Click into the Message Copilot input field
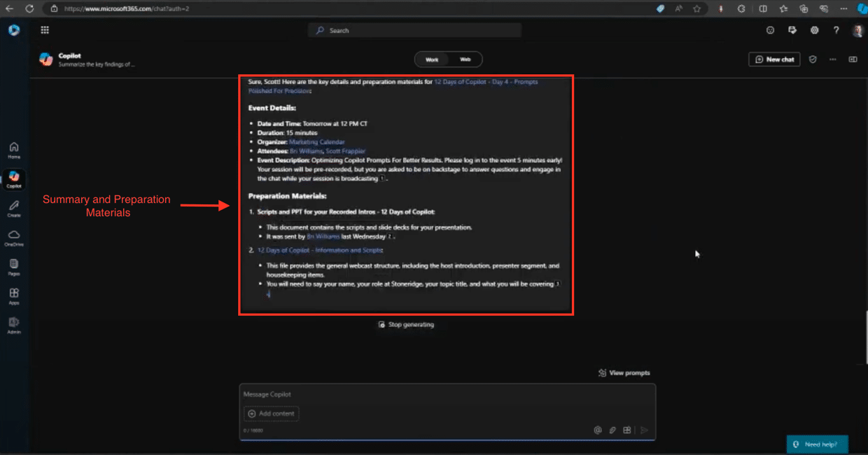The image size is (868, 455). 447,395
